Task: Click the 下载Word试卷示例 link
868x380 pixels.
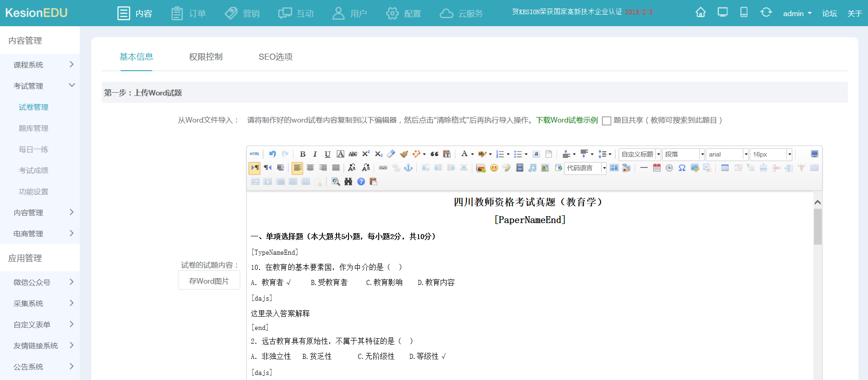Action: click(x=567, y=120)
